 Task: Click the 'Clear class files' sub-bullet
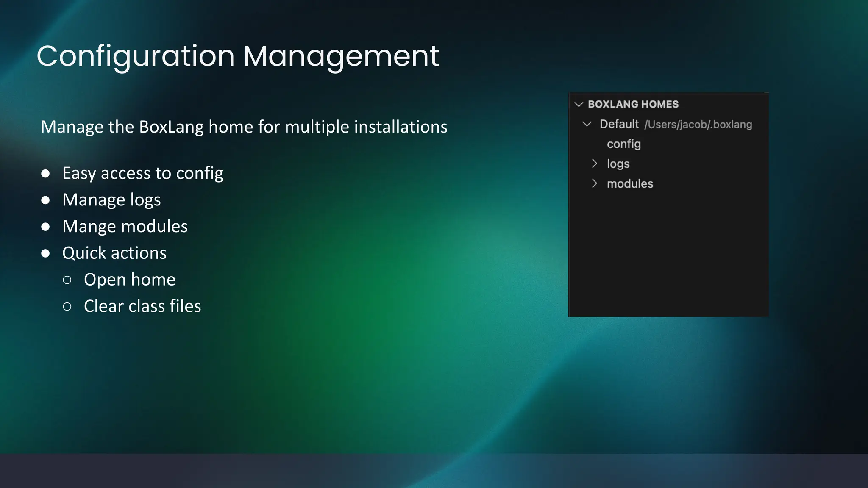(142, 306)
